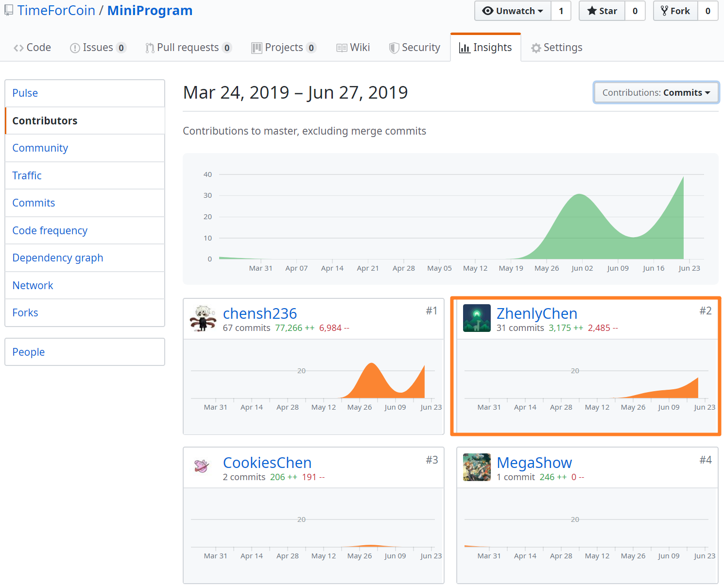724x588 pixels.
Task: Click the Unwatch eye icon
Action: point(488,11)
